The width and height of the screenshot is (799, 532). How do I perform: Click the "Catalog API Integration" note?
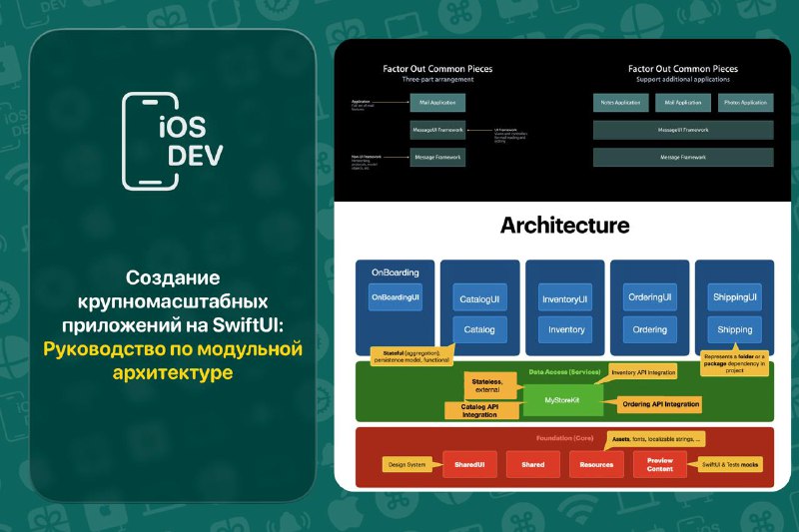click(480, 411)
